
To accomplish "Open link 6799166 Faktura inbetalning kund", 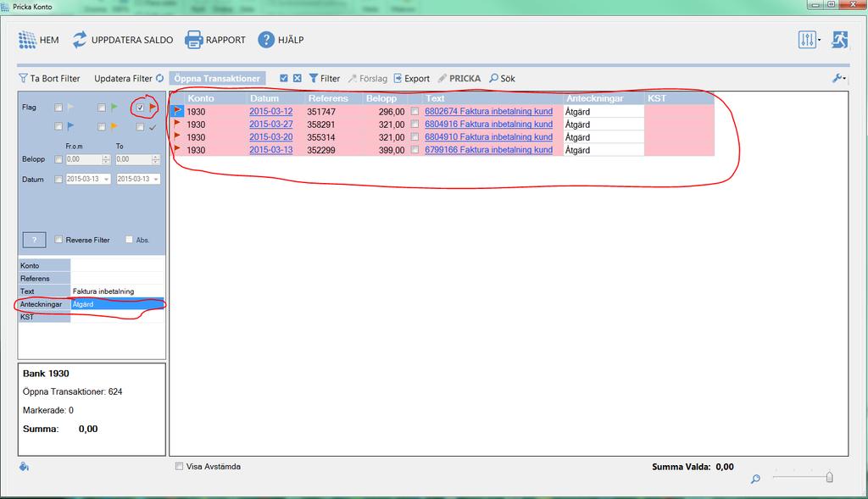I will 489,149.
